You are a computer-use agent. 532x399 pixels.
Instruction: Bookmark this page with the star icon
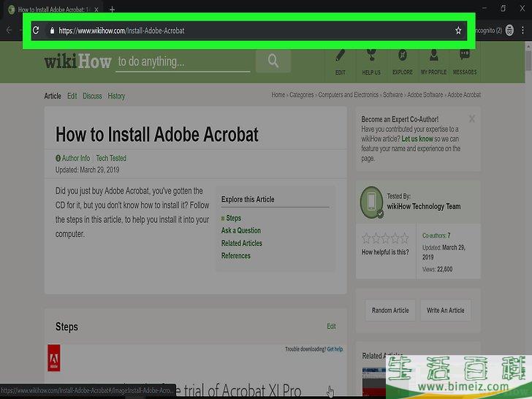point(458,31)
